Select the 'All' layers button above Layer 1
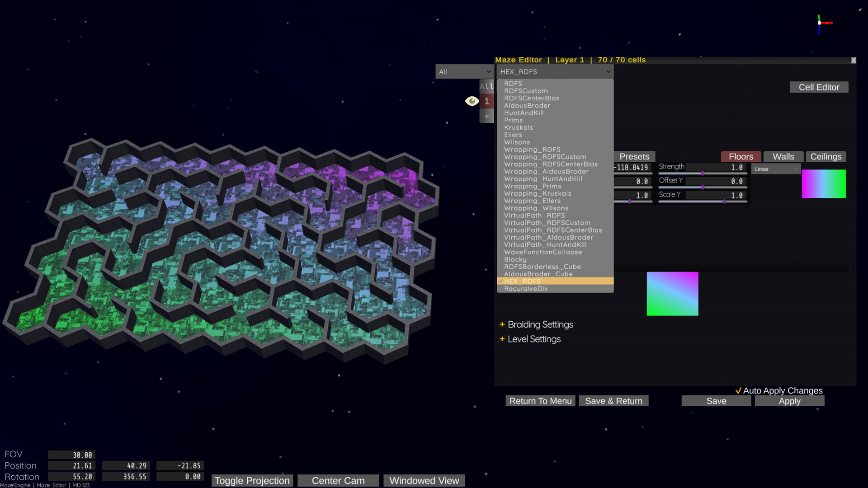868x488 pixels. (487, 86)
